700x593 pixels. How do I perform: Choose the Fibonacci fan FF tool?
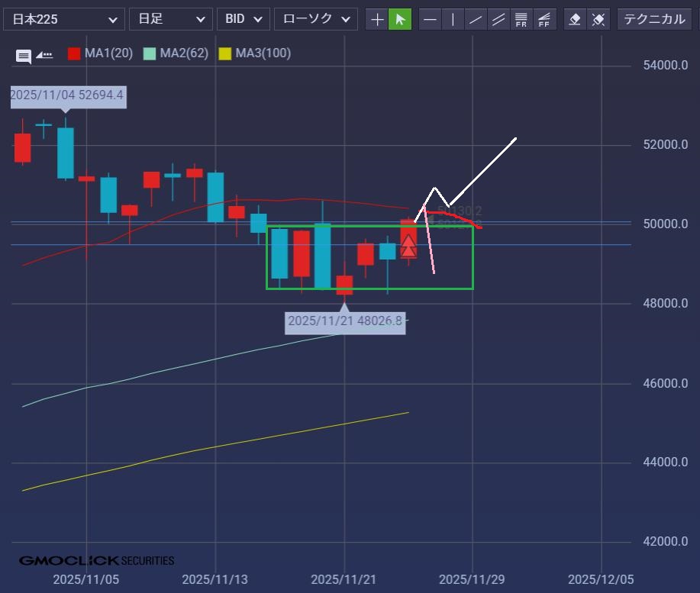(545, 19)
